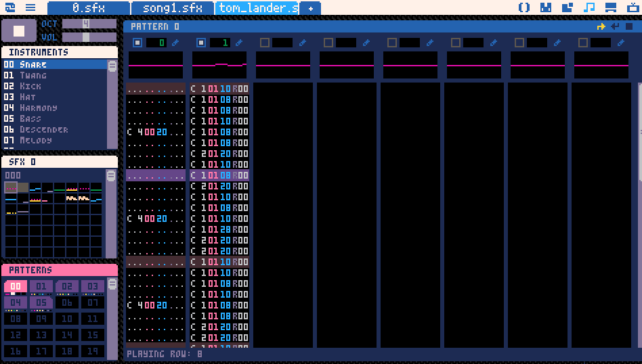Click the SFX grid scrollbar handle

point(111,176)
